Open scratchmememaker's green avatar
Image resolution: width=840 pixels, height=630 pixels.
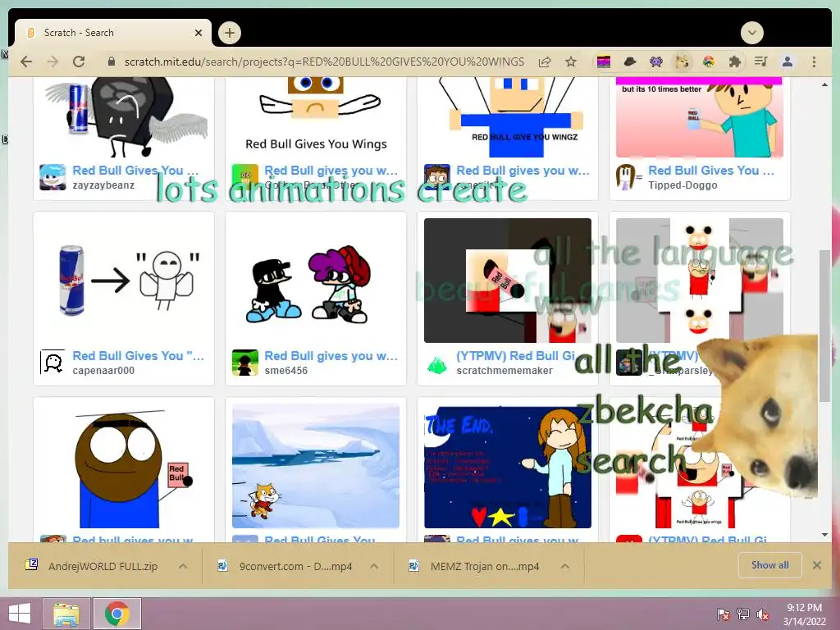[437, 364]
